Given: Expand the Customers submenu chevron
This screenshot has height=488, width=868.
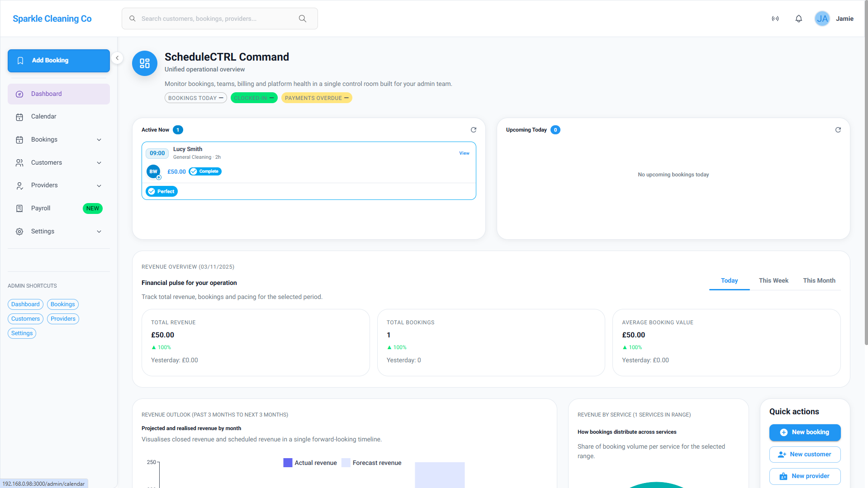Looking at the screenshot, I should click(x=99, y=163).
